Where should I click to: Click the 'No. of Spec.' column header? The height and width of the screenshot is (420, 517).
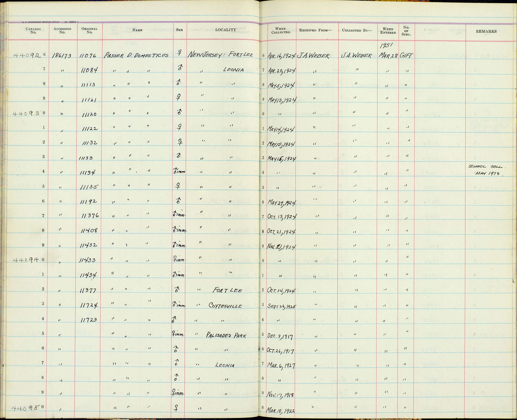[406, 31]
